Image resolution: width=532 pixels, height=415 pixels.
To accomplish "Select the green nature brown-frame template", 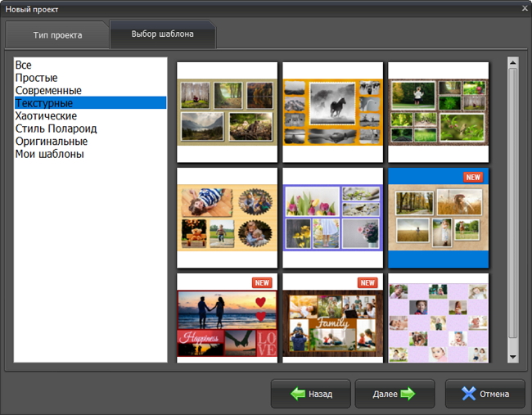I will pos(439,112).
